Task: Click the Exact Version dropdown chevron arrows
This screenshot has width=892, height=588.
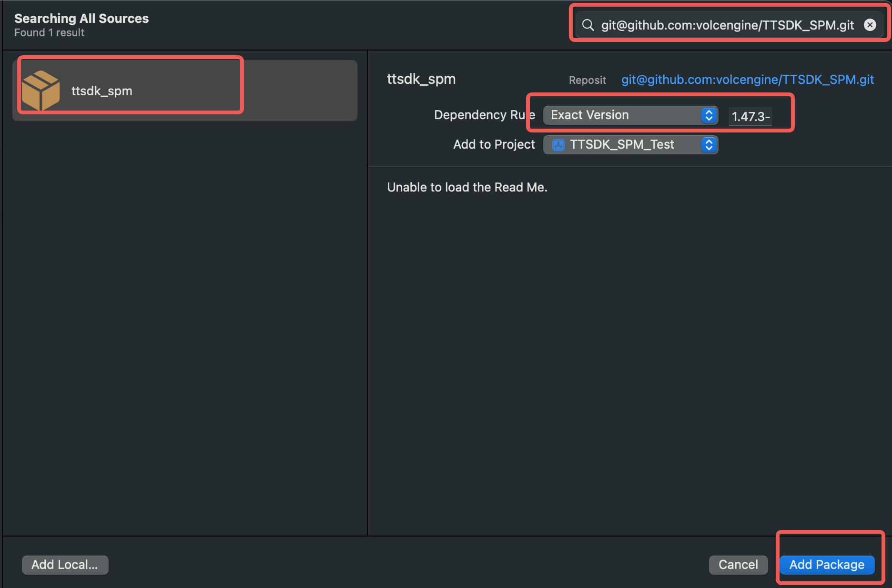Action: coord(709,115)
